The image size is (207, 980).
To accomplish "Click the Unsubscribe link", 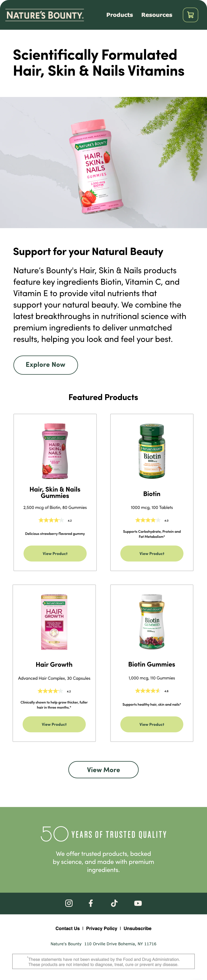I will tap(138, 928).
